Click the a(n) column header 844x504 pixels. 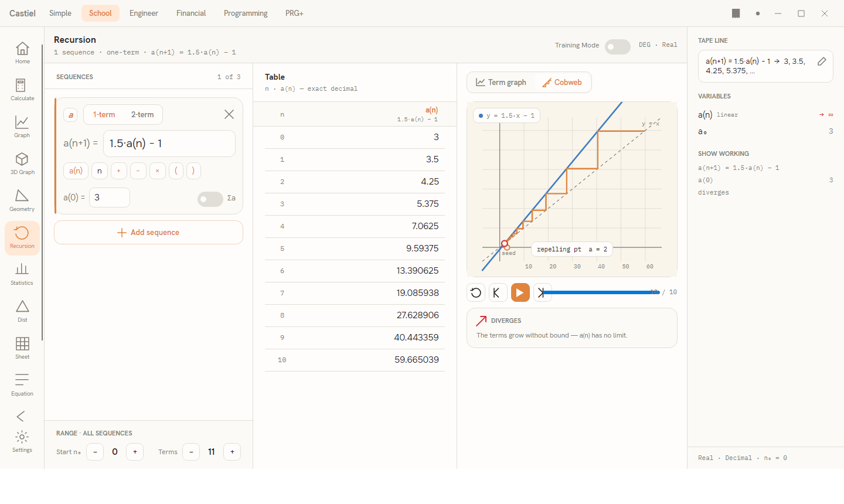pos(418,114)
